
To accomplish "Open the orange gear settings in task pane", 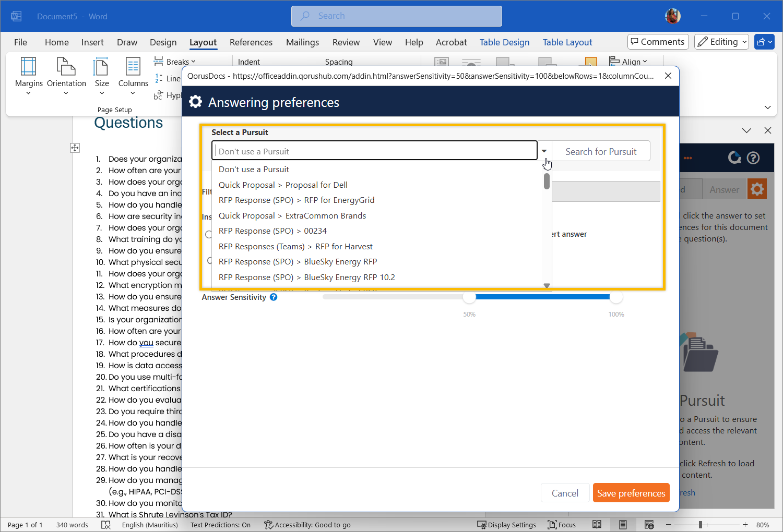I will [757, 189].
